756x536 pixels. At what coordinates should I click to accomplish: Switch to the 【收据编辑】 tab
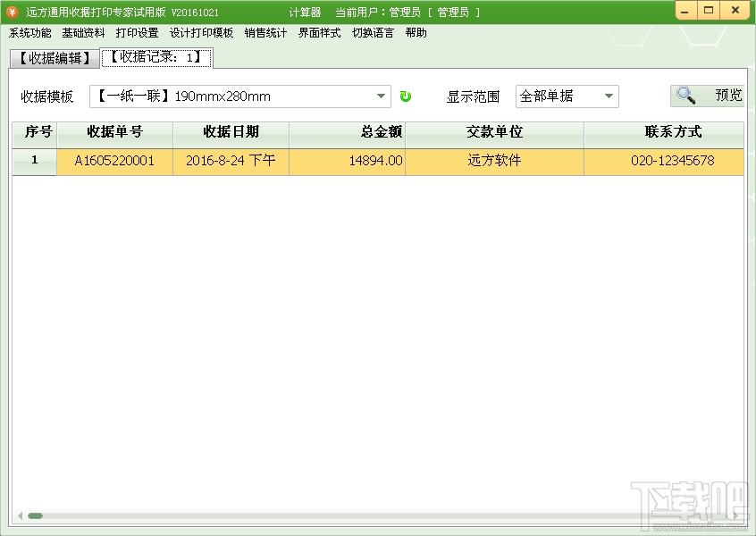click(x=55, y=59)
